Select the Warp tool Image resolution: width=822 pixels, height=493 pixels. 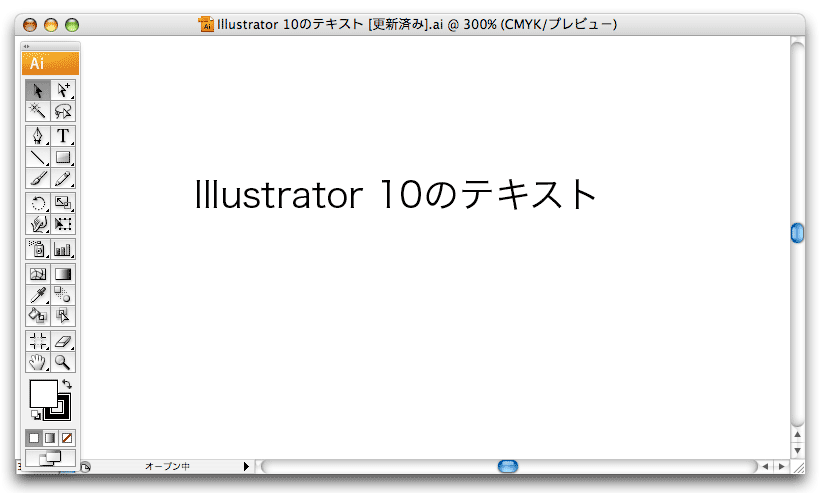38,224
